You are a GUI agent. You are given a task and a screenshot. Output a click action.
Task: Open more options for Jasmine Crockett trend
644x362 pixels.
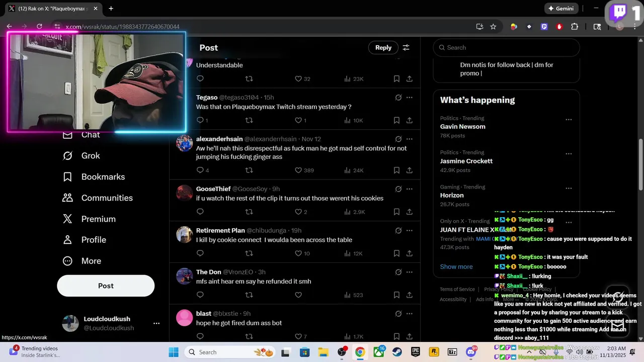tap(569, 154)
